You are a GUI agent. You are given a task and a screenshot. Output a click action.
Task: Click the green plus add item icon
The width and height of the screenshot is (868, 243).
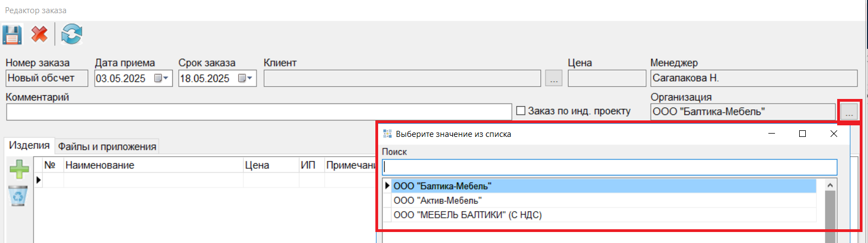pos(19,169)
